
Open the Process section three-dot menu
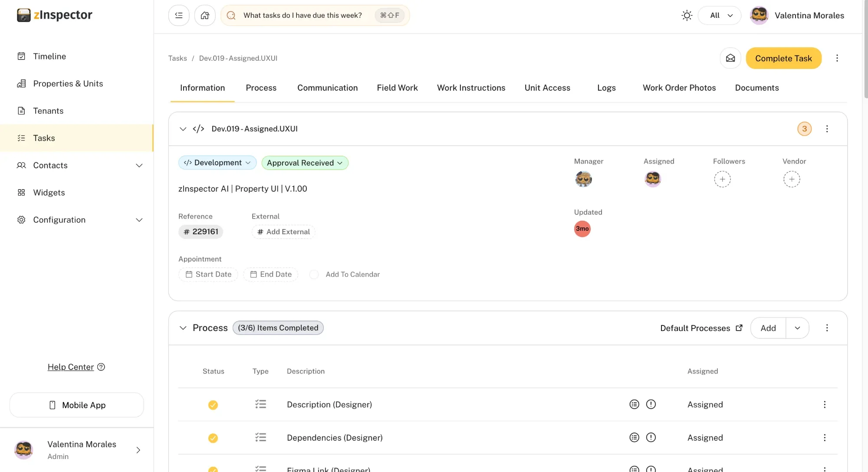click(827, 328)
